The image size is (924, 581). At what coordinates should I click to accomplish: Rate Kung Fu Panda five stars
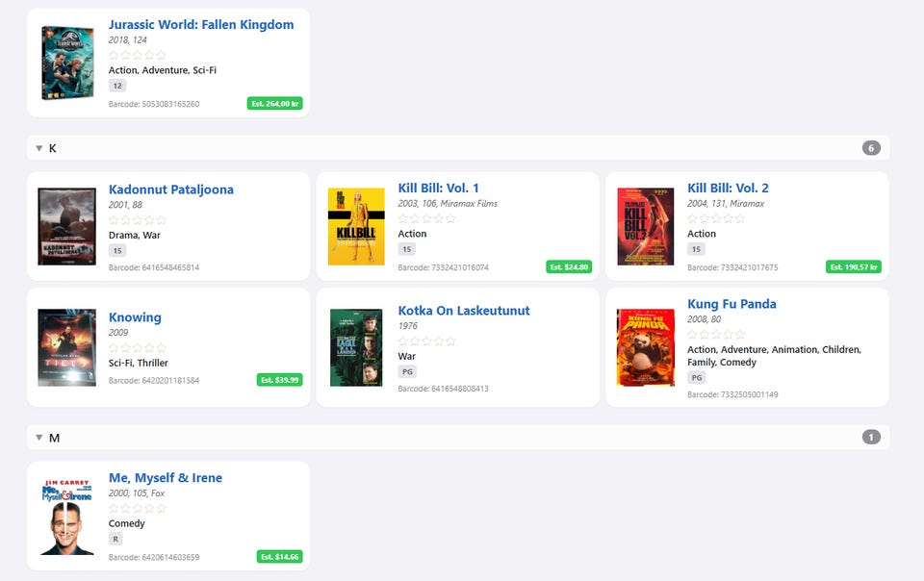pyautogui.click(x=739, y=335)
